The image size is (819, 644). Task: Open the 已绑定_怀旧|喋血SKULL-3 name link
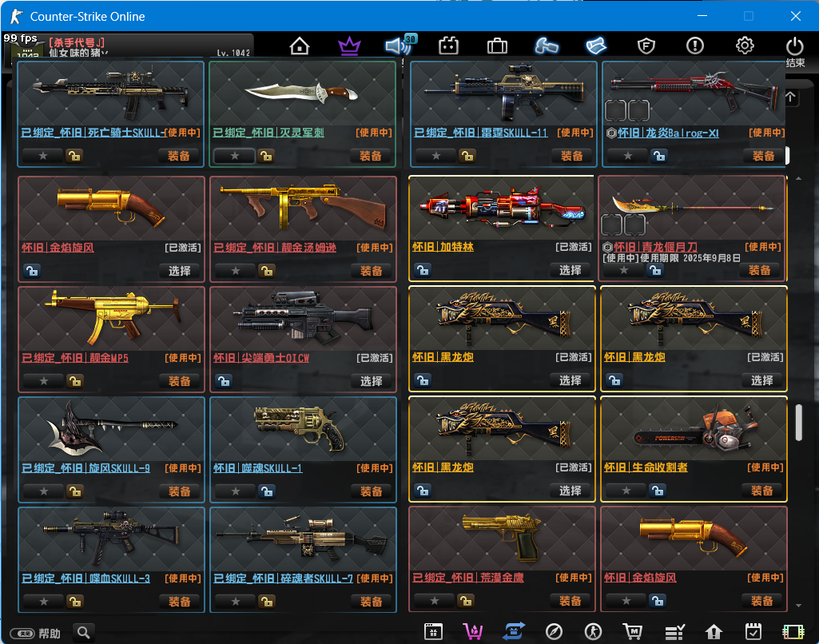85,578
